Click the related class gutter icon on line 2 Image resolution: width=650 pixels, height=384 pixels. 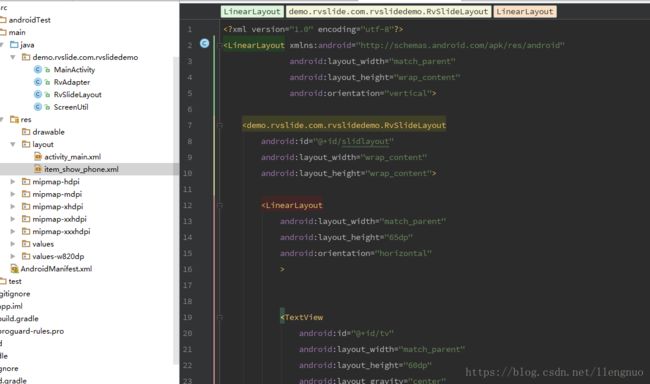tap(204, 43)
